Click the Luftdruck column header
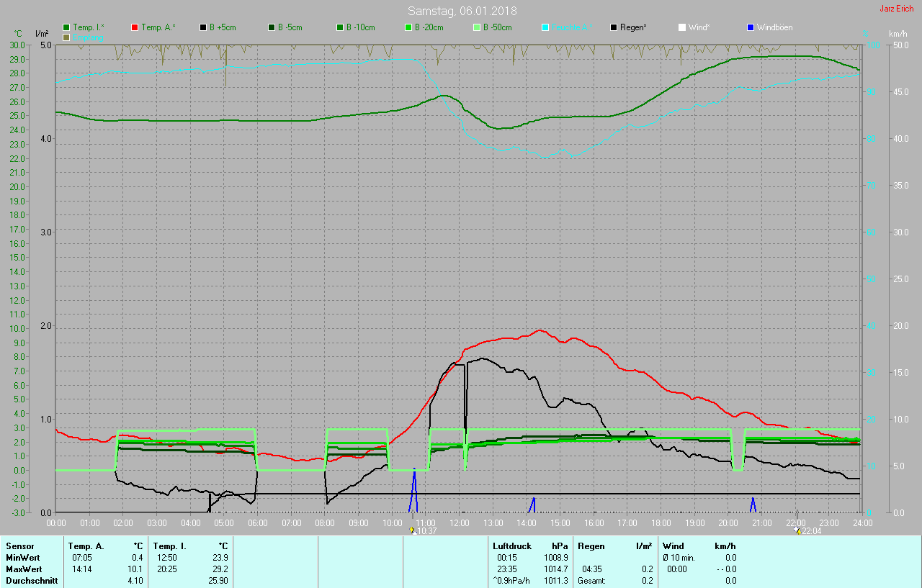Image resolution: width=922 pixels, height=588 pixels. coord(511,546)
